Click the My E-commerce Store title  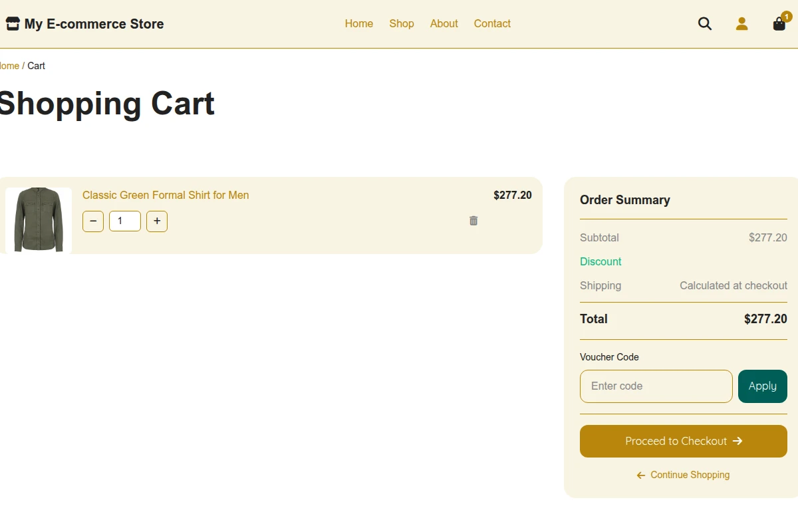tap(94, 24)
